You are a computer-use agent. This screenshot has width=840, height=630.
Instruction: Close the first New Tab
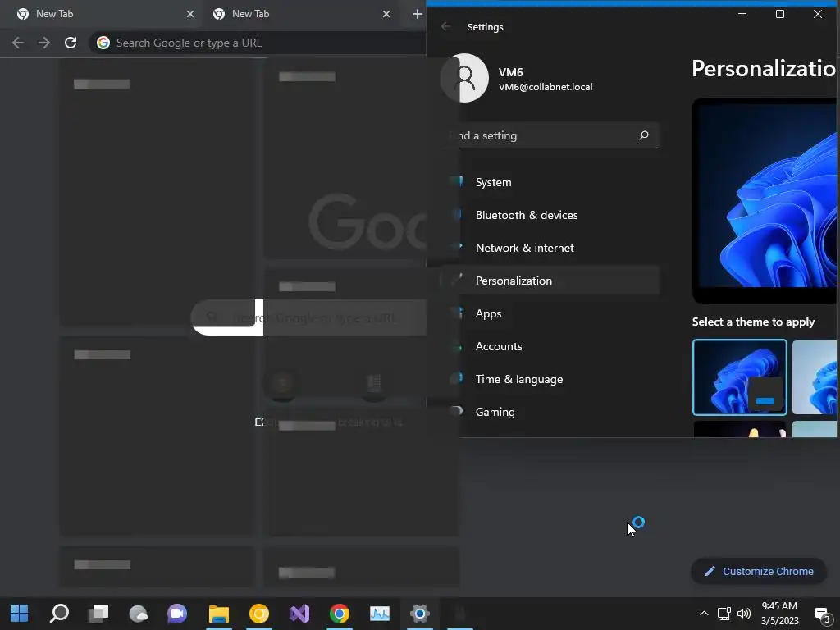click(x=189, y=14)
